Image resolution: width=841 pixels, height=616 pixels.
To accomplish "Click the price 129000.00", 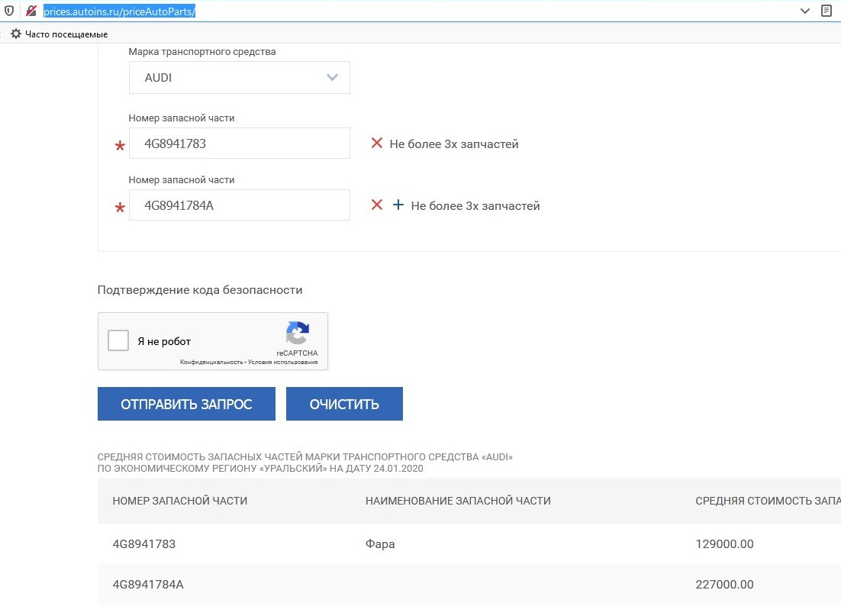I will [x=724, y=544].
